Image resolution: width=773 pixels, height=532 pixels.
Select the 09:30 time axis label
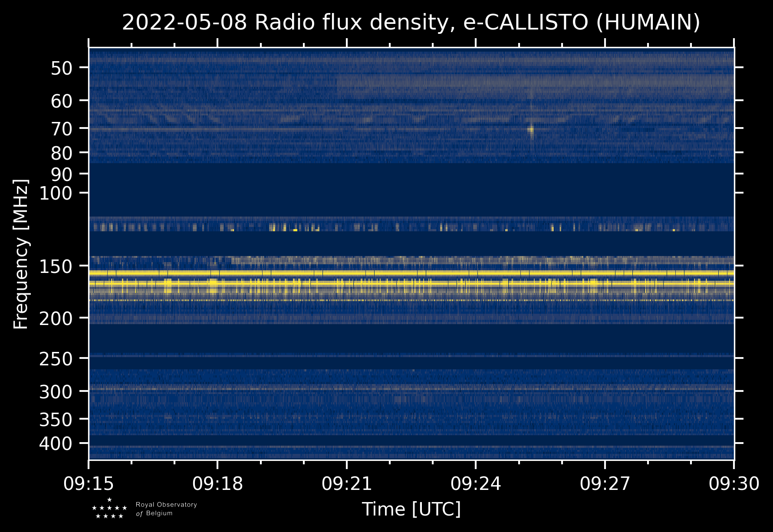(734, 483)
